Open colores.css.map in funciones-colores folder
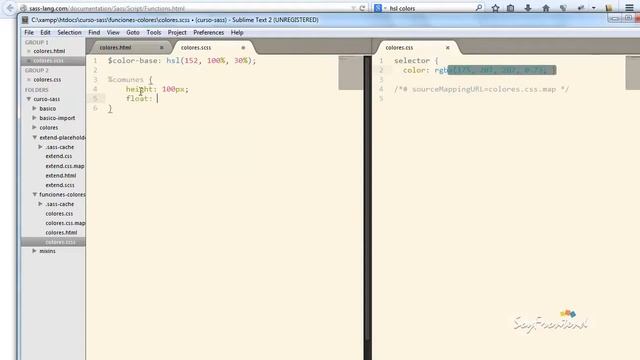Screen dimensions: 640x360 coord(65,223)
